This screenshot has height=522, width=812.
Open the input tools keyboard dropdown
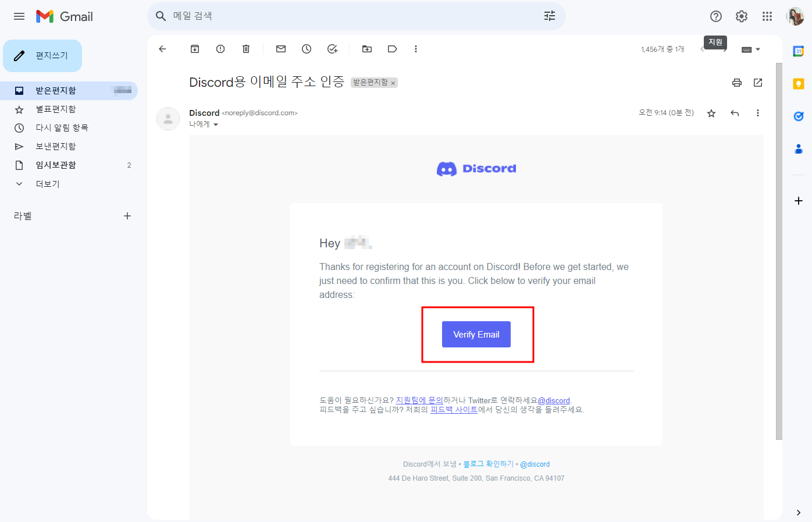751,49
